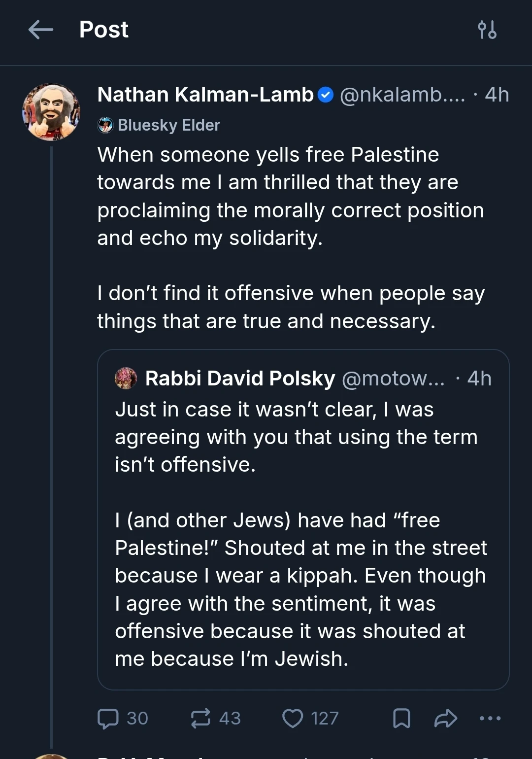Click Rabbi David Polsky's small avatar
This screenshot has height=759, width=532.
pyautogui.click(x=126, y=379)
